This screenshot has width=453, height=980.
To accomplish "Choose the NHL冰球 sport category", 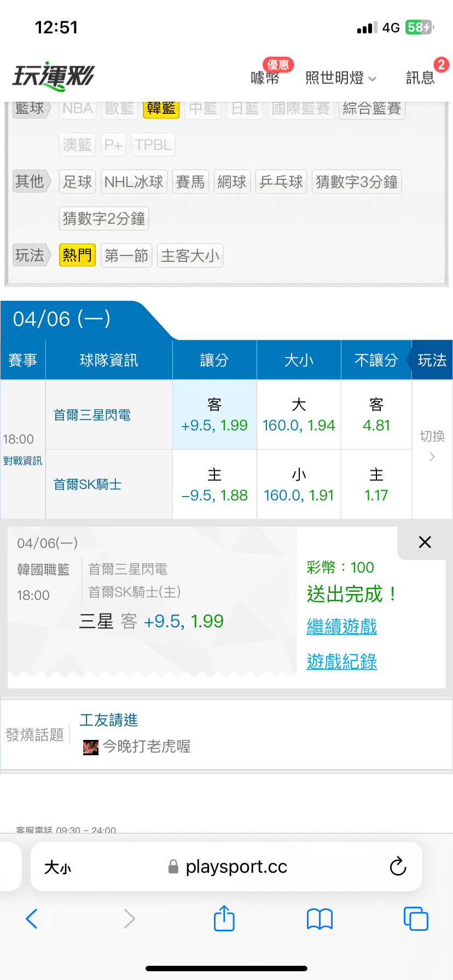I will click(134, 182).
